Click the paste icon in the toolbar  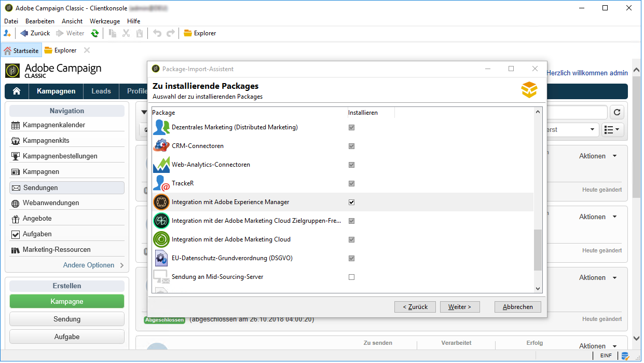coord(140,33)
